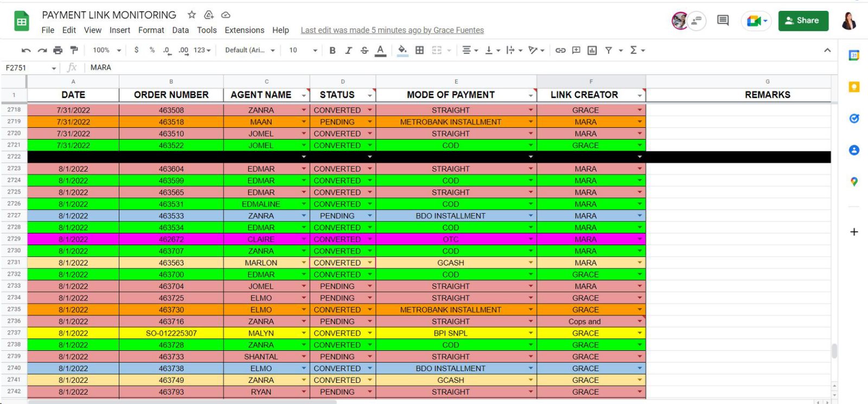This screenshot has height=404, width=868.
Task: Insert chart using toolbar icon
Action: coord(592,50)
